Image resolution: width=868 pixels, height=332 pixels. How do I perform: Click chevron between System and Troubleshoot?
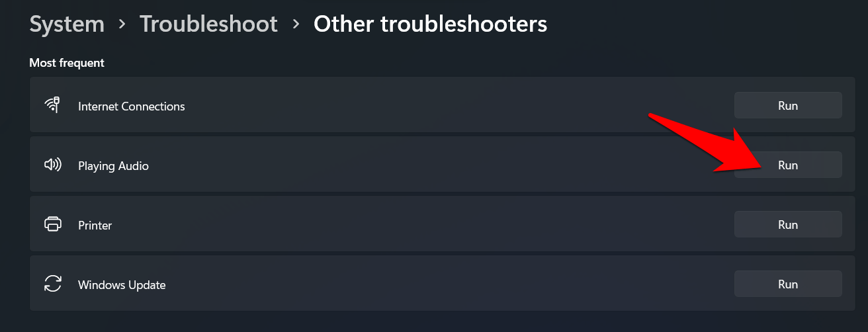point(122,24)
